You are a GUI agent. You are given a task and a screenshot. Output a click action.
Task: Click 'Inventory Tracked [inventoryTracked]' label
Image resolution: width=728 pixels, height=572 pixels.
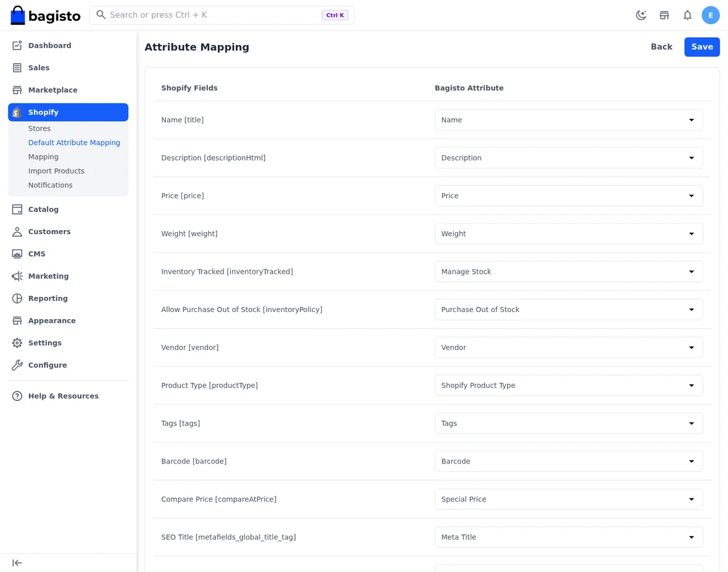(227, 272)
